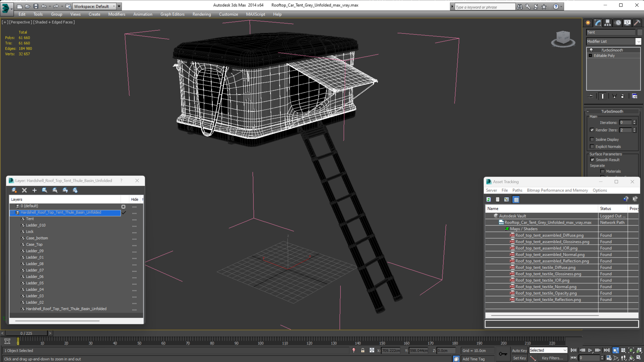Open the Display command panel tab
644x362 pixels.
tap(627, 23)
